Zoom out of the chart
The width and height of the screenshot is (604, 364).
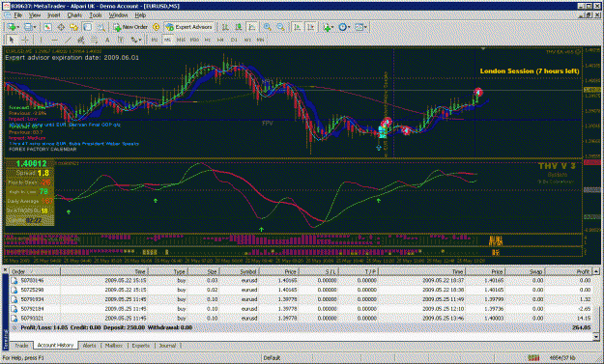point(281,27)
